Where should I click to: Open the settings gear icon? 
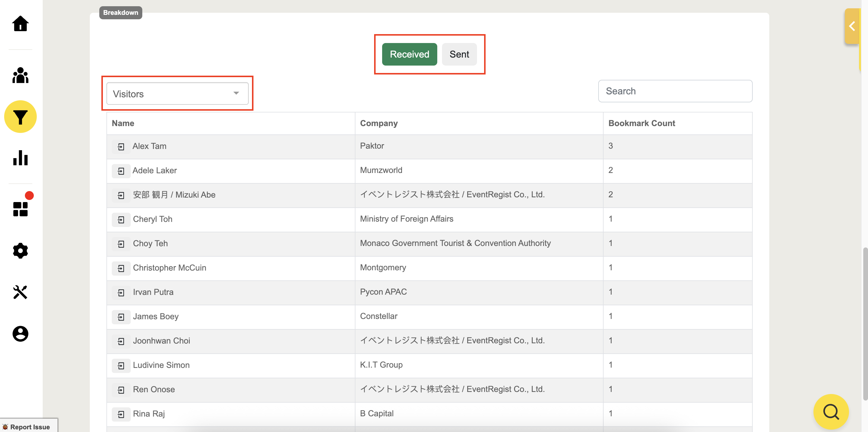pos(20,251)
